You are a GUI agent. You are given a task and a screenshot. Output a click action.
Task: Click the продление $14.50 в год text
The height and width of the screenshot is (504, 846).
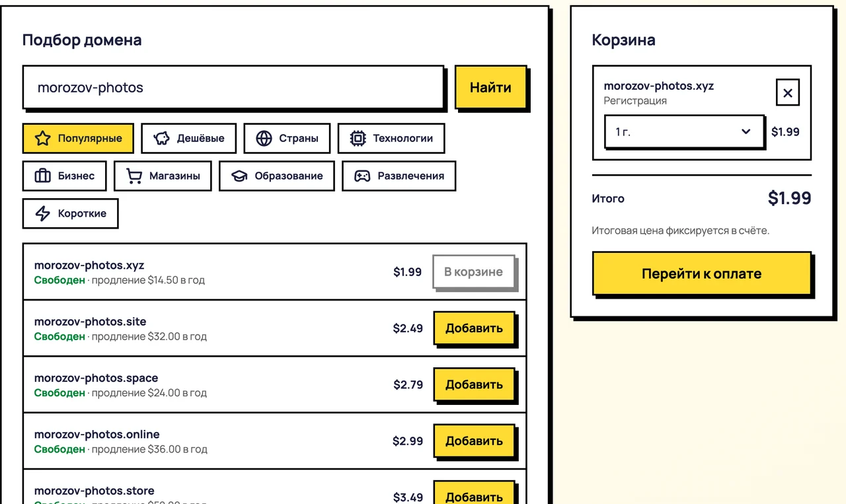point(148,280)
